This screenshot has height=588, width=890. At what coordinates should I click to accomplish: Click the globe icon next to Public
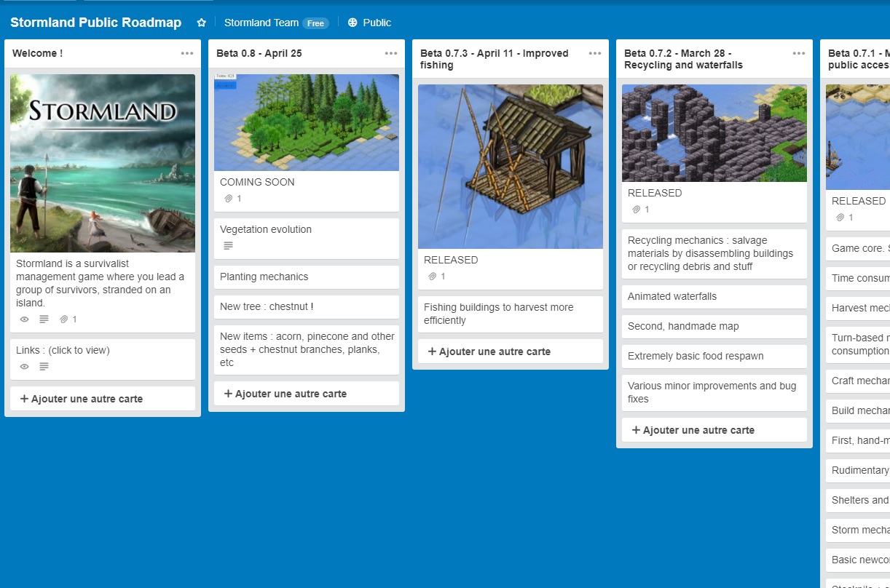(x=353, y=23)
